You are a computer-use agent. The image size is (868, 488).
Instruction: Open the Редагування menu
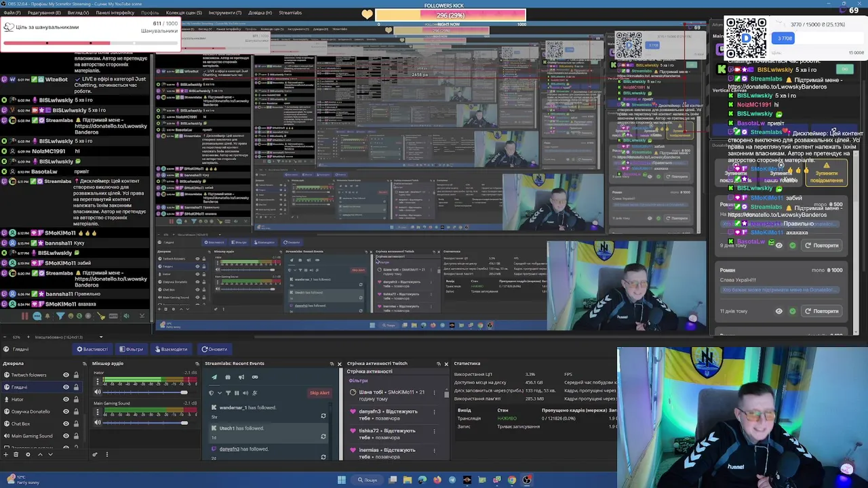pos(43,13)
